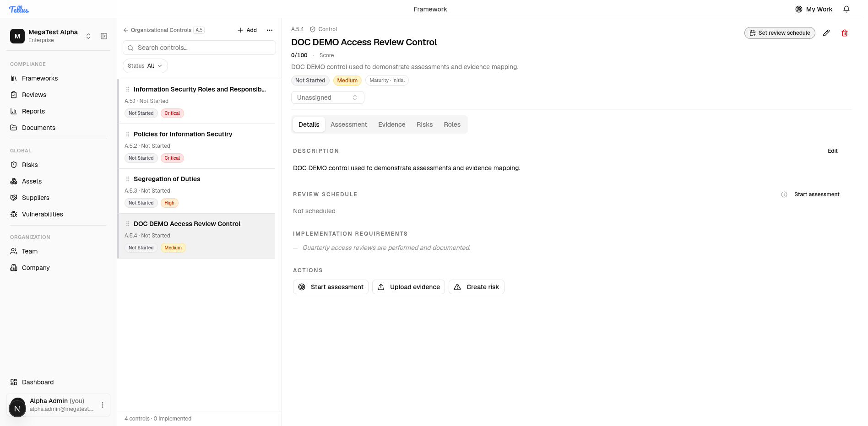Collapse the sidebar panel icon
868x426 pixels.
(104, 36)
